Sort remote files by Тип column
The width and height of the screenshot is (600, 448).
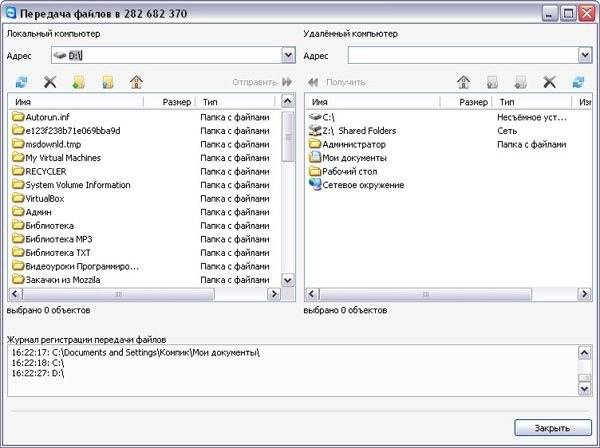tap(532, 102)
